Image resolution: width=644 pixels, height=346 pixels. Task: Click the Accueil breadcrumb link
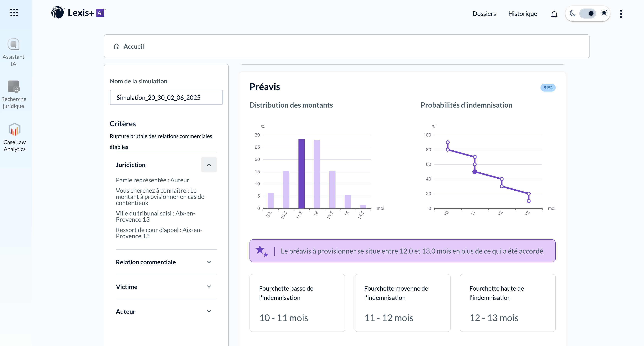(x=133, y=47)
